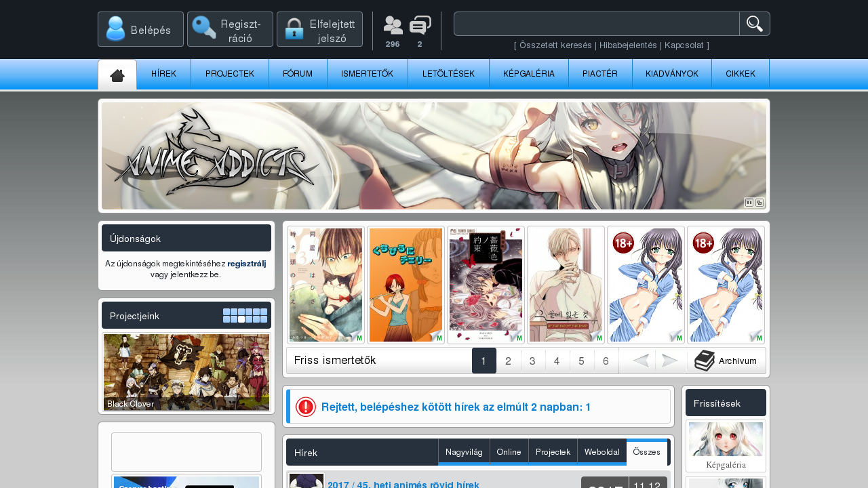The width and height of the screenshot is (868, 488).
Task: View the online users icon showing 296
Action: (x=393, y=26)
